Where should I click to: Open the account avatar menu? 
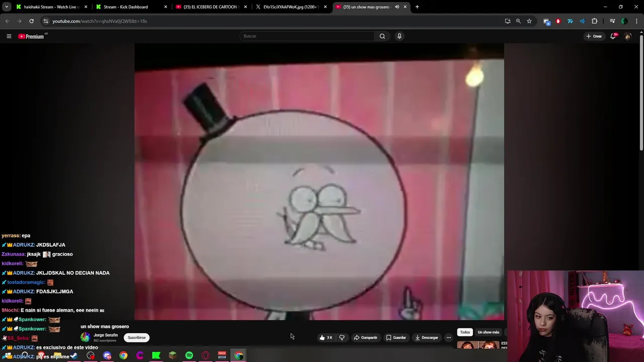point(627,36)
